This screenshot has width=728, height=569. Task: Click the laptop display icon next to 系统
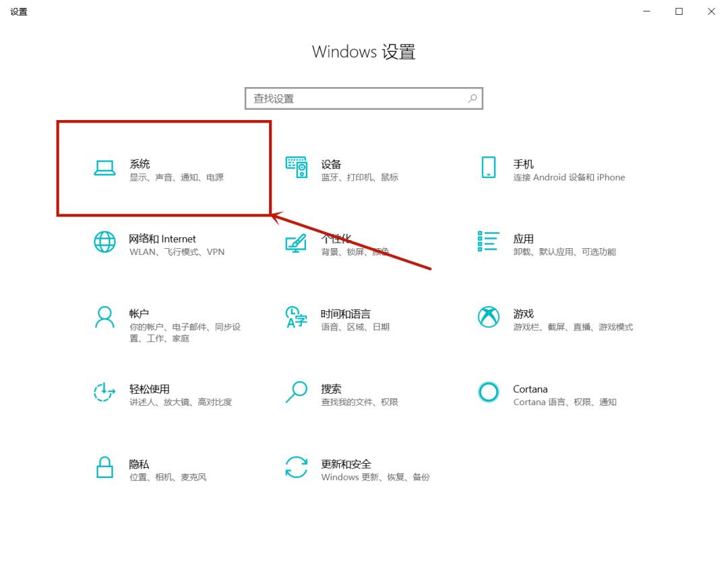click(x=104, y=169)
